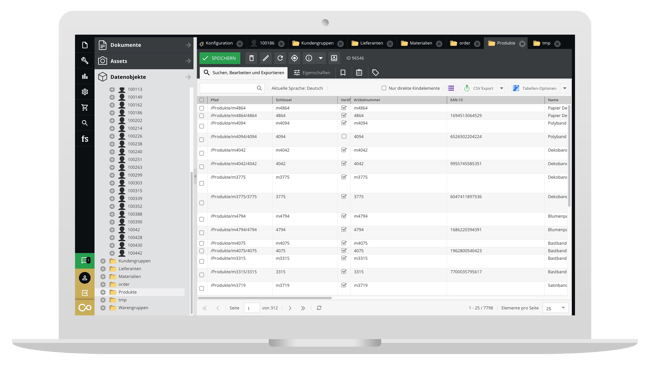The image size is (650, 365).
Task: Click the wrench tools icon in left sidebar
Action: point(85,61)
